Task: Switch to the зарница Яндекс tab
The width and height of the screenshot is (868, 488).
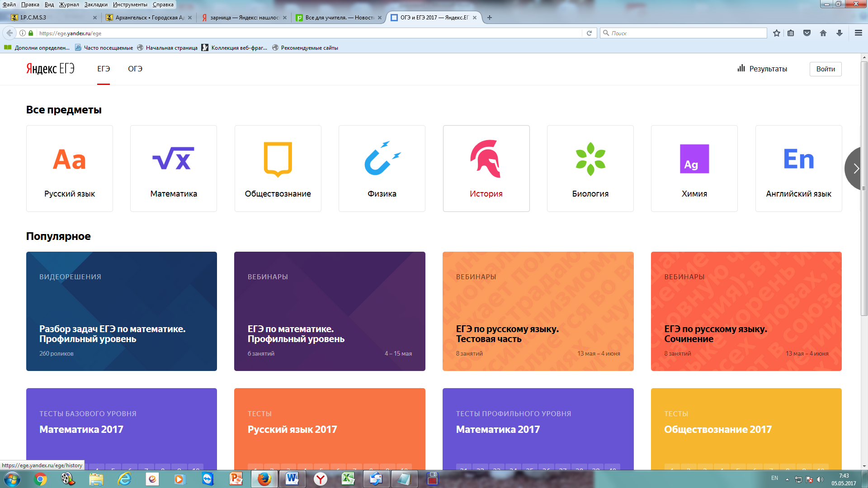Action: 243,18
